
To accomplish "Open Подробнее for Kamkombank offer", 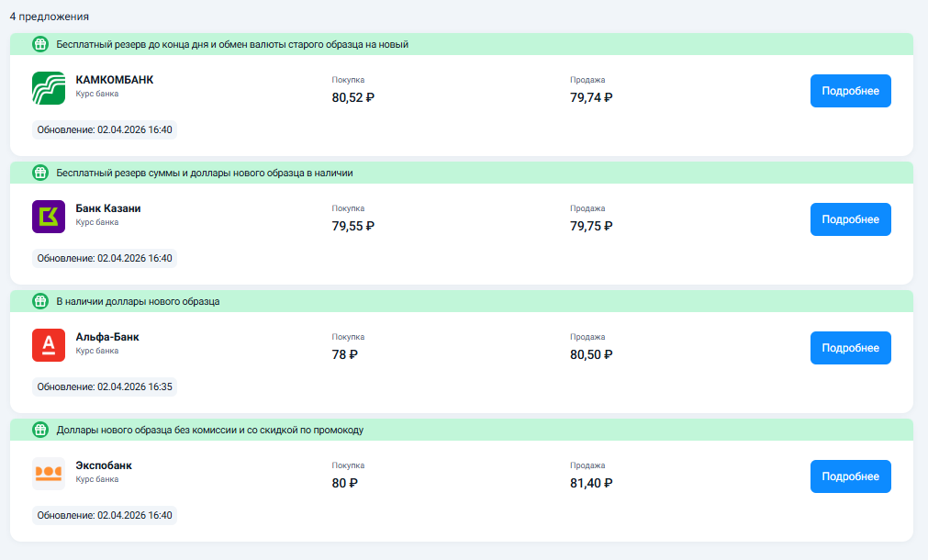I will tap(850, 91).
